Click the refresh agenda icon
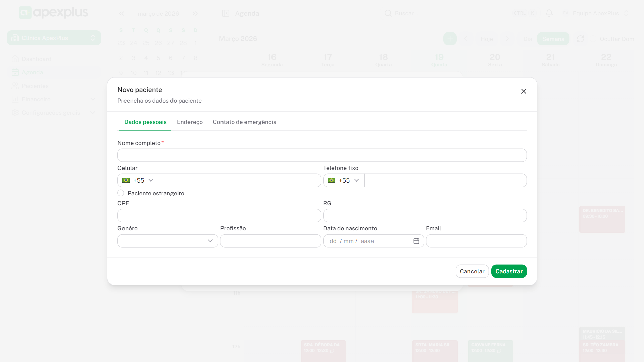Screen dimensions: 644x362 point(580,39)
